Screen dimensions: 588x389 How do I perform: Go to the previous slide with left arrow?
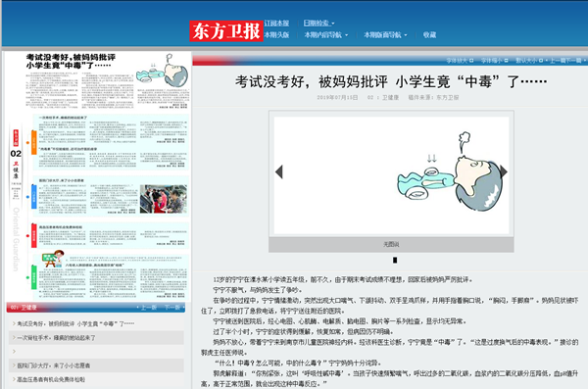pos(278,171)
